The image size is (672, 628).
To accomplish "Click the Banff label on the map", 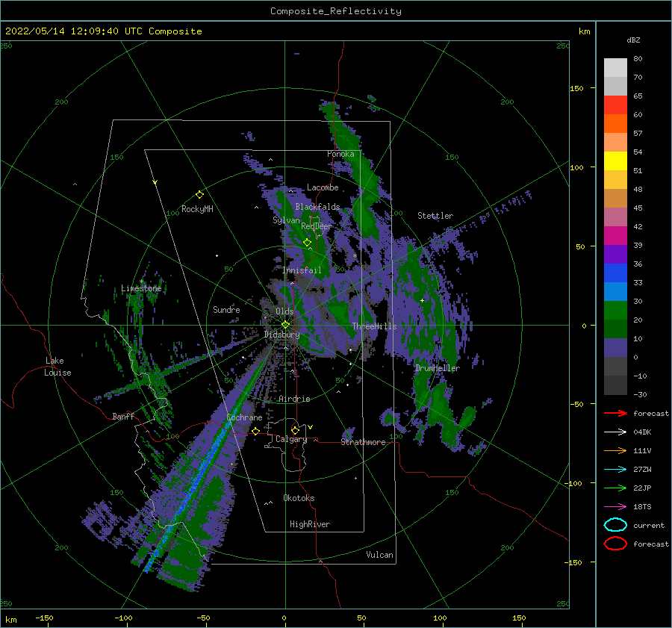I will tap(123, 417).
